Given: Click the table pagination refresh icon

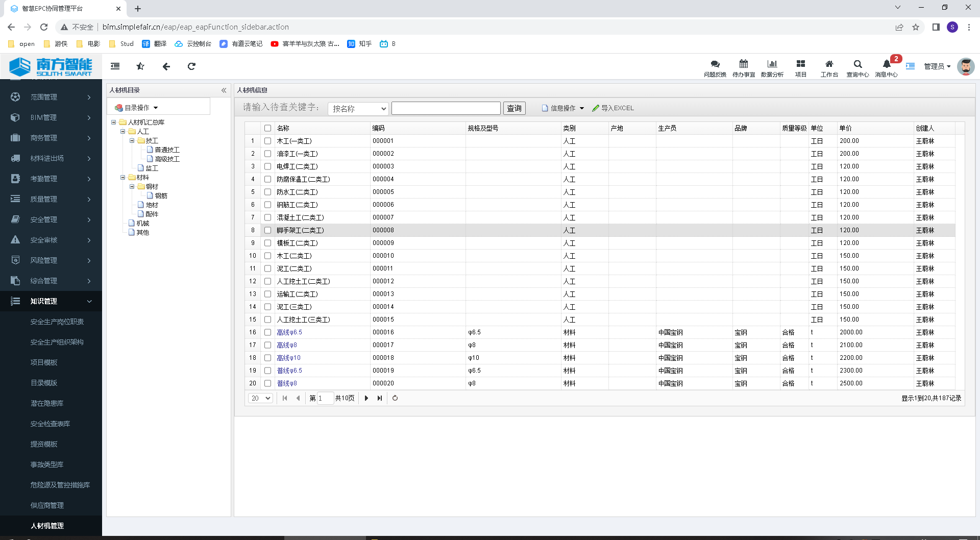Looking at the screenshot, I should 395,398.
